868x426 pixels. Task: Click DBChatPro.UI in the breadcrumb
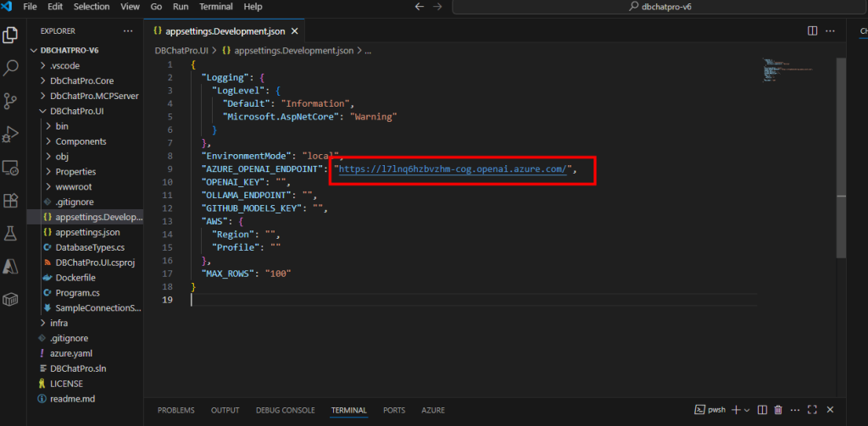tap(181, 50)
